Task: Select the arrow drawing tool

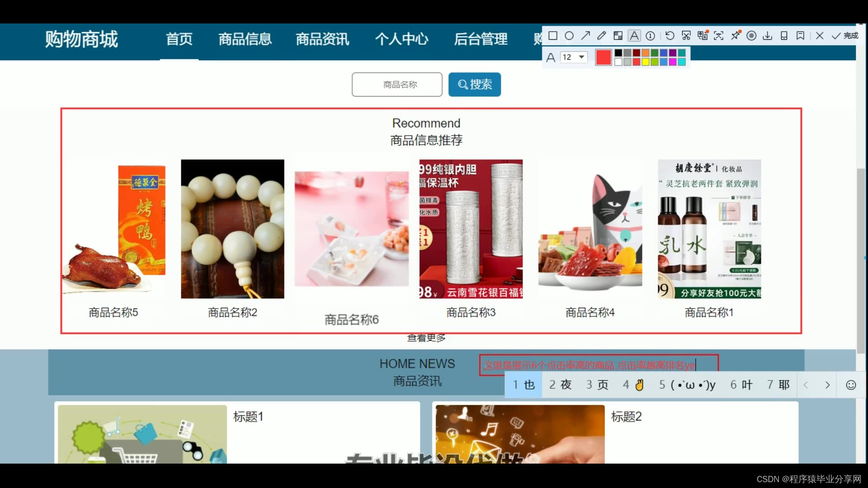Action: (585, 36)
